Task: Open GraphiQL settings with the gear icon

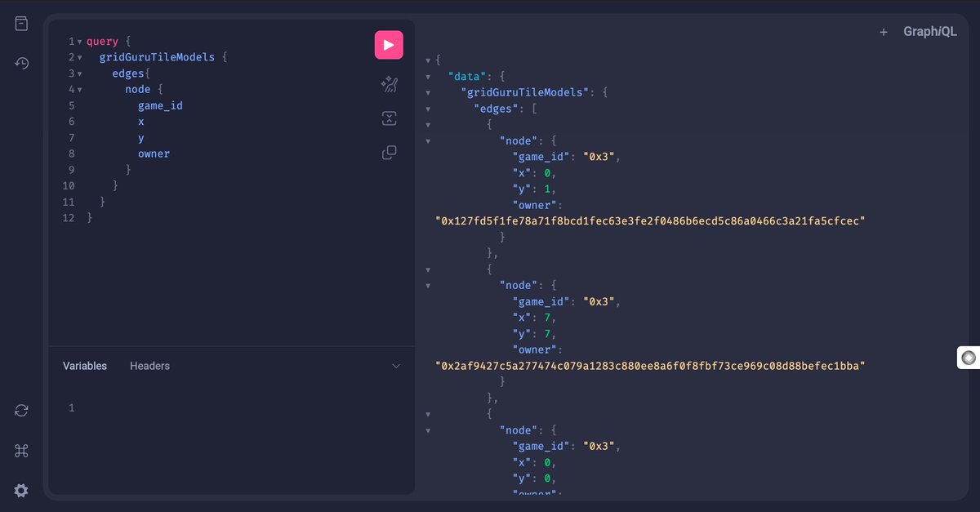Action: pyautogui.click(x=20, y=490)
